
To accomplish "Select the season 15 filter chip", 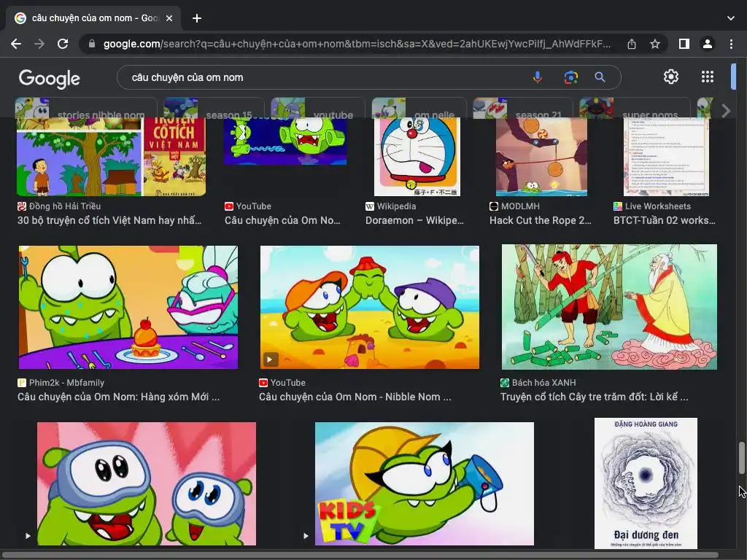I will pyautogui.click(x=214, y=108).
